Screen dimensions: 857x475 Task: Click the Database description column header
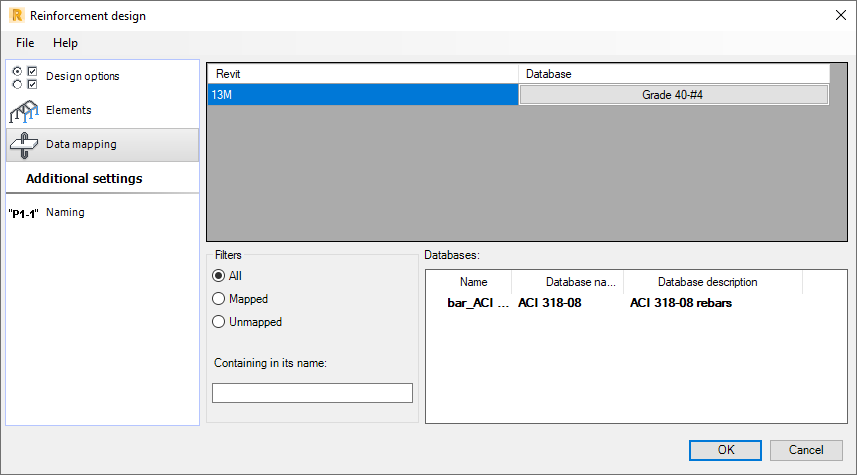713,282
